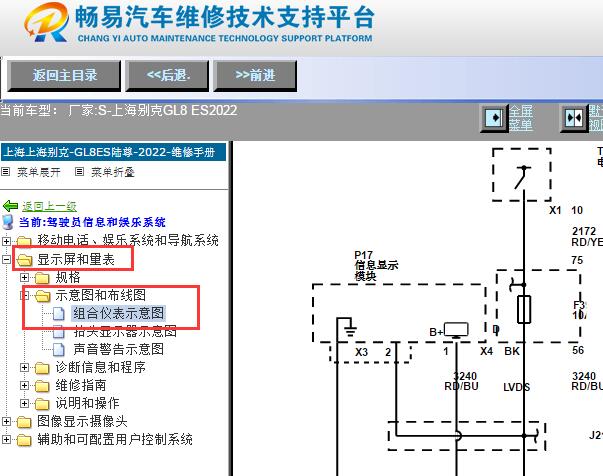Image resolution: width=603 pixels, height=476 pixels.
Task: Click the icon beside 菜单折叠
Action: pyautogui.click(x=79, y=171)
